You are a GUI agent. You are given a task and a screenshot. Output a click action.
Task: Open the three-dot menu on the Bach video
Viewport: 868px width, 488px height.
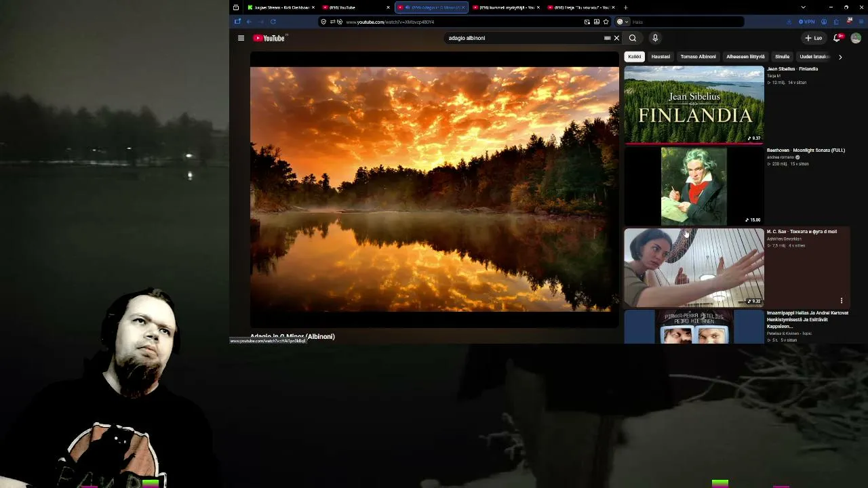842,300
